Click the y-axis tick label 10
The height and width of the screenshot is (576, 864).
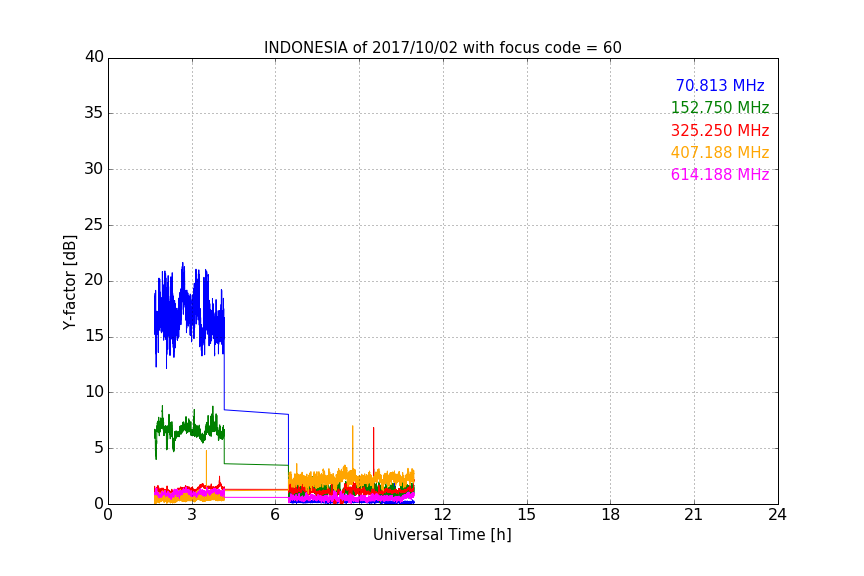(94, 392)
